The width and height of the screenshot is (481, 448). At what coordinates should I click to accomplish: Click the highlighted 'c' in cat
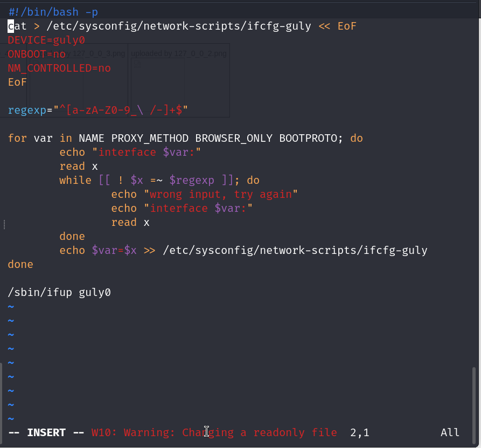(11, 26)
